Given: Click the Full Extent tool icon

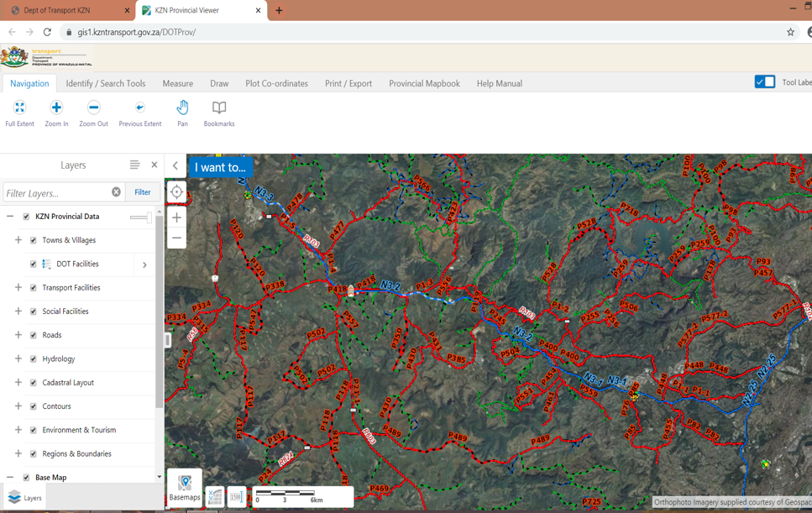Looking at the screenshot, I should (19, 107).
